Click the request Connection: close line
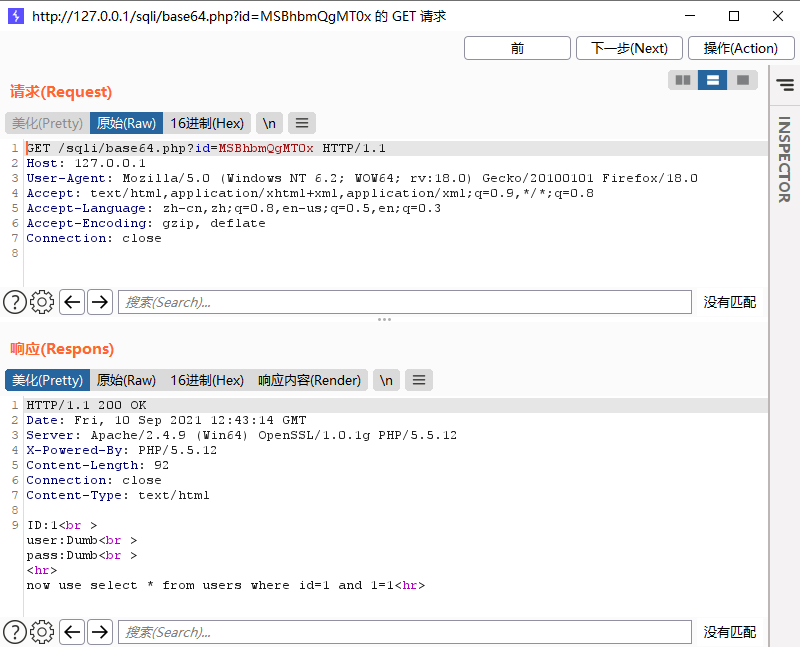 (x=94, y=238)
